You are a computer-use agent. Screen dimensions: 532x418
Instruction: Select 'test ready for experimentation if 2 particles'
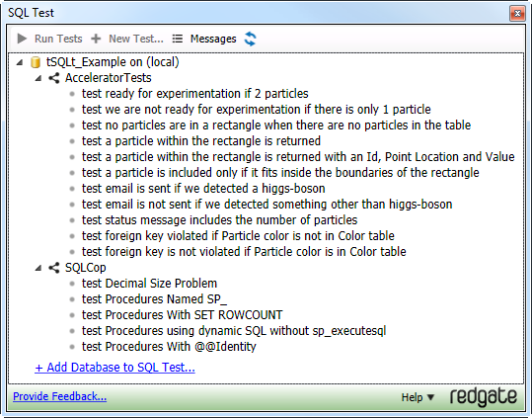tap(195, 94)
